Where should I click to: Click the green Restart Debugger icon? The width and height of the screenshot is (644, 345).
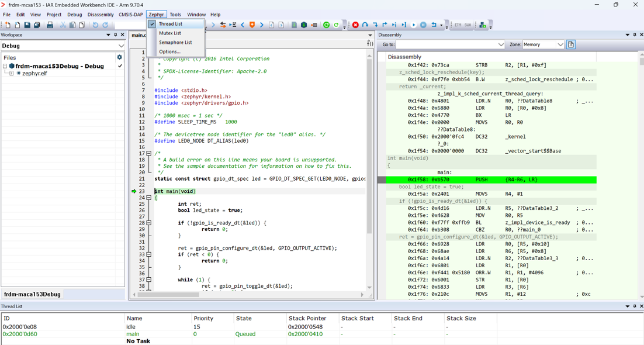coord(327,25)
